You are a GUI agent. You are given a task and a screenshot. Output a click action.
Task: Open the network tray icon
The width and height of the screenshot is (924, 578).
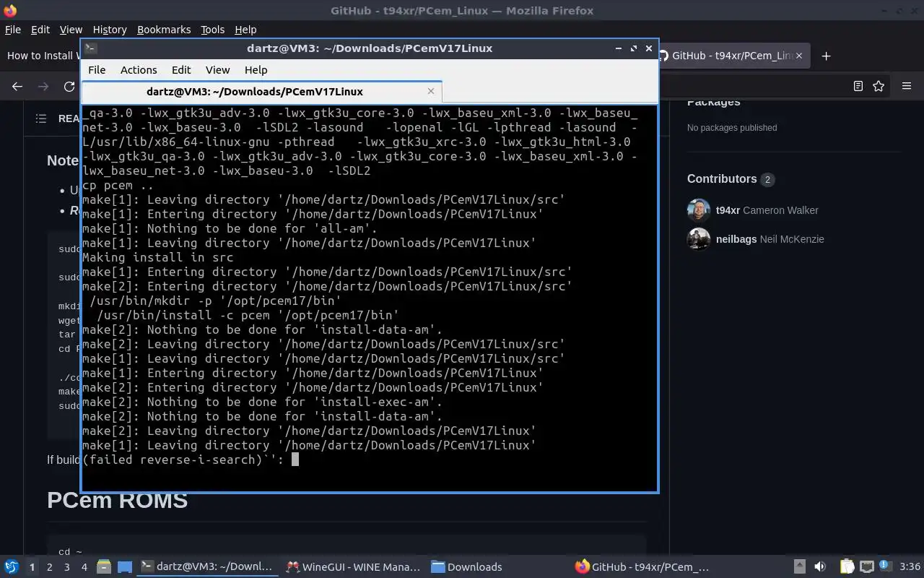[x=867, y=566]
